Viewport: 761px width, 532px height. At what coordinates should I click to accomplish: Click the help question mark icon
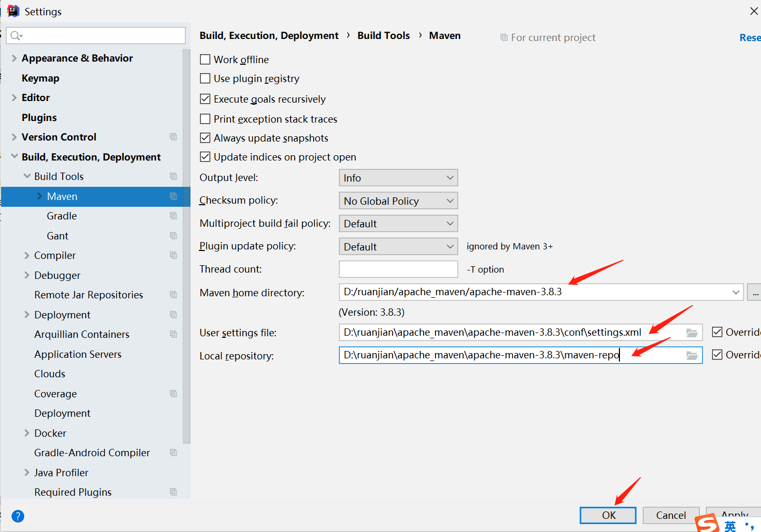pyautogui.click(x=18, y=516)
